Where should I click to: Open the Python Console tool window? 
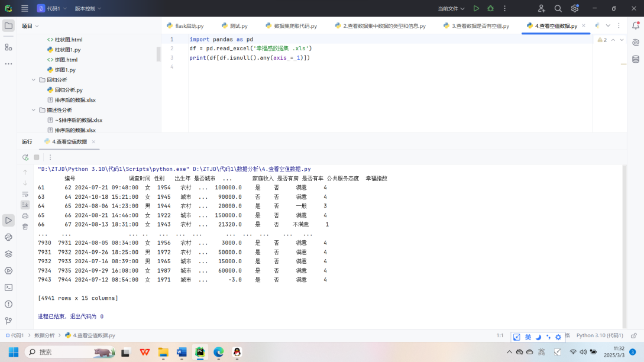point(8,237)
